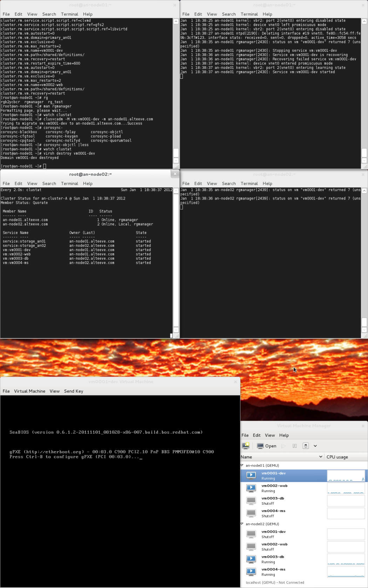Collapse the an-node01 (QEMU) tree group
Viewport: 368px width, 588px height.
click(242, 465)
